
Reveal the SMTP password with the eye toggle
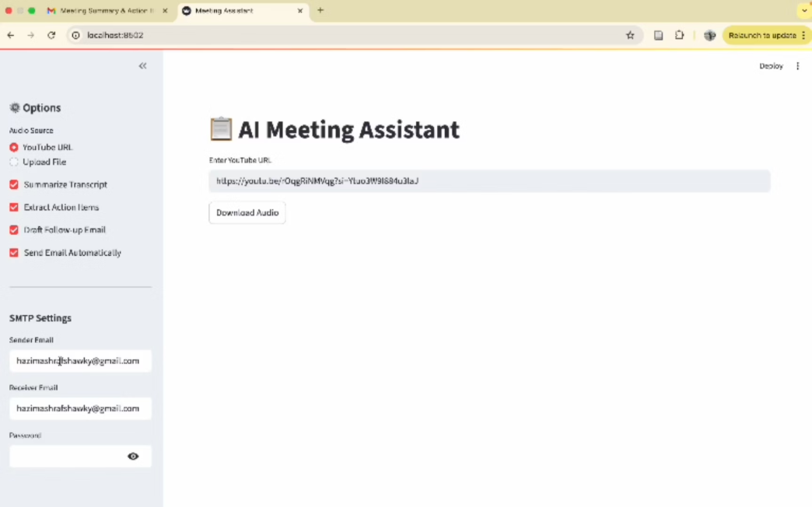[133, 456]
